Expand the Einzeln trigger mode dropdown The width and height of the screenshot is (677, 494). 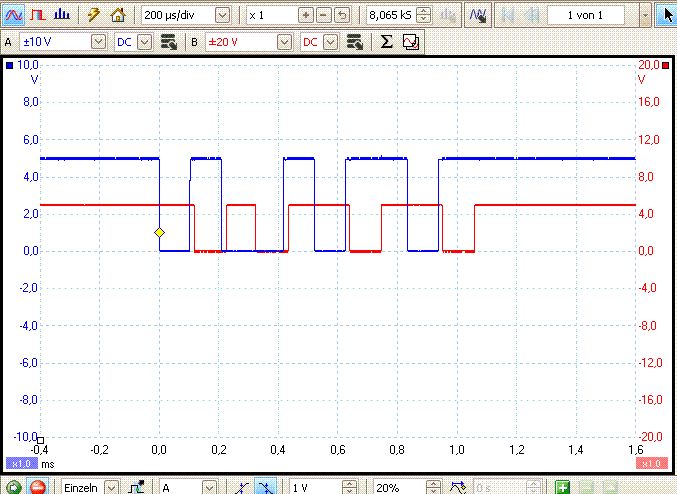pyautogui.click(x=112, y=488)
